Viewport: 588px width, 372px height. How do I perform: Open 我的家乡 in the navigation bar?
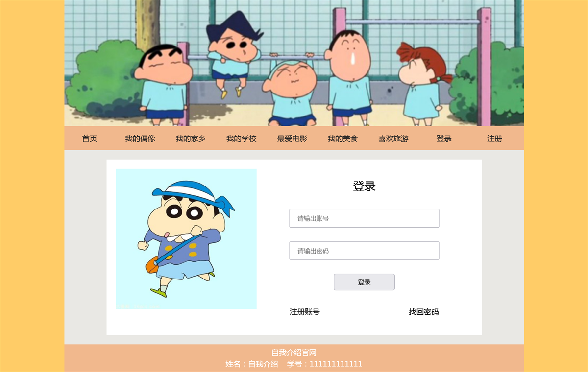point(191,139)
